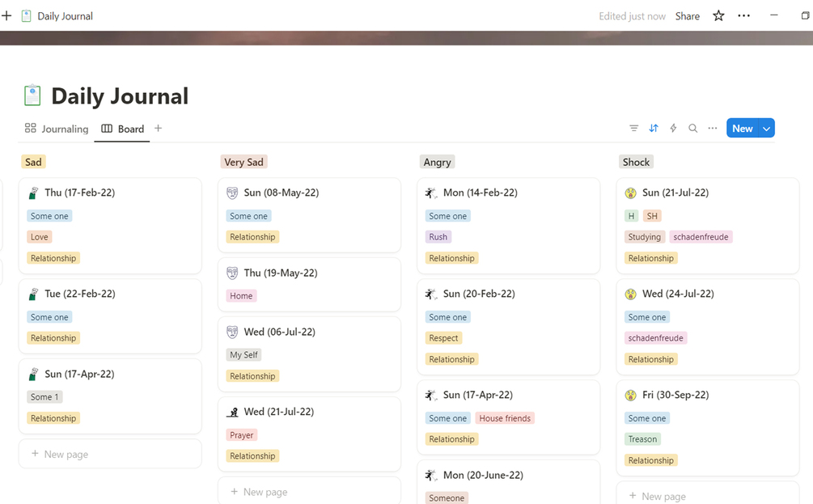Expand the dropdown arrow next to New
Image resolution: width=813 pixels, height=504 pixels.
(x=766, y=128)
